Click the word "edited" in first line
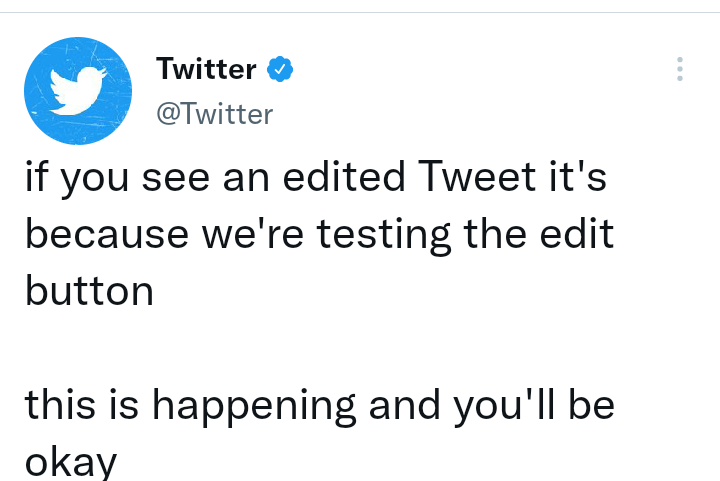The height and width of the screenshot is (481, 720). click(x=344, y=176)
